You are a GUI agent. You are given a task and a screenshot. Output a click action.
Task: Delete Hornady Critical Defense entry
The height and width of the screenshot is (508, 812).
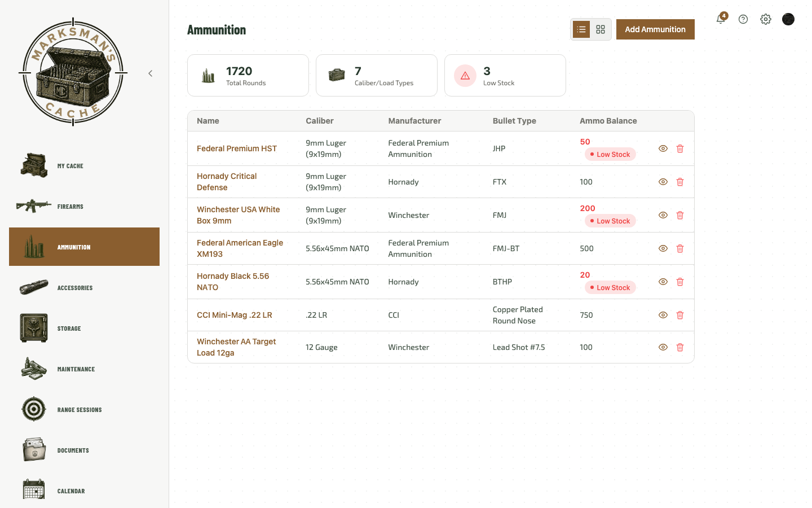[x=680, y=182]
